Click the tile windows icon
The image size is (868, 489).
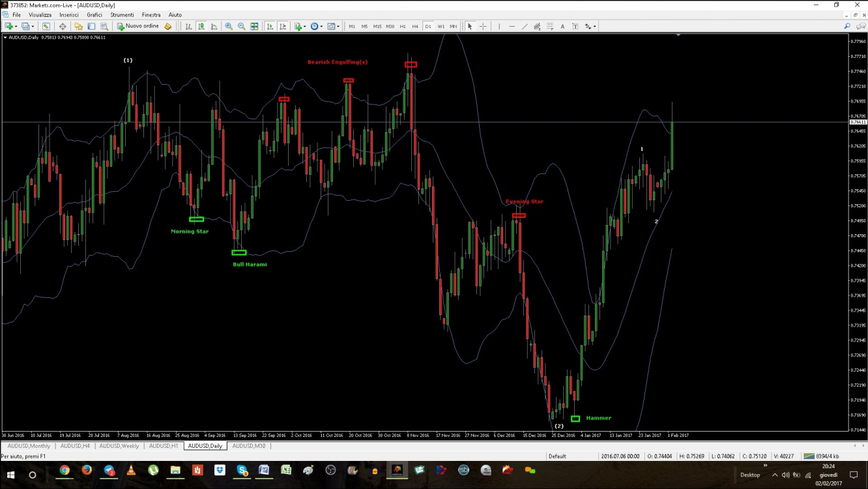[254, 27]
